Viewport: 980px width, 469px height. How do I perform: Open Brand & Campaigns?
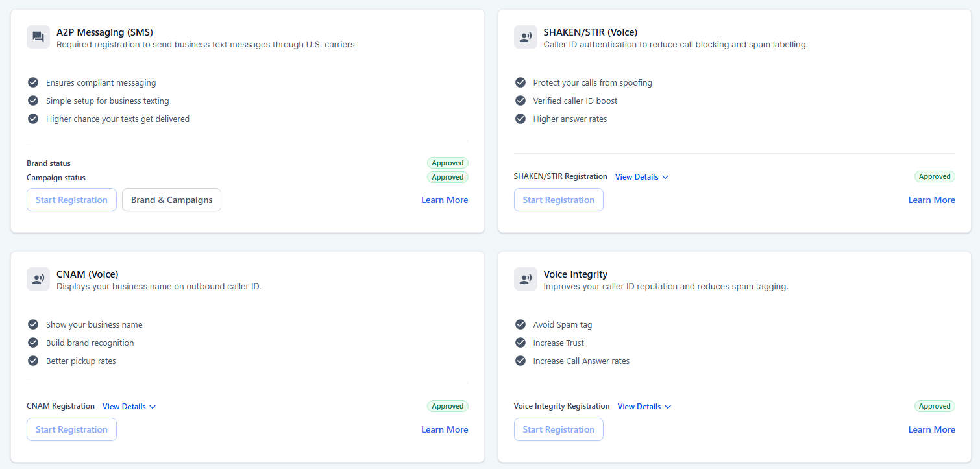coord(172,200)
